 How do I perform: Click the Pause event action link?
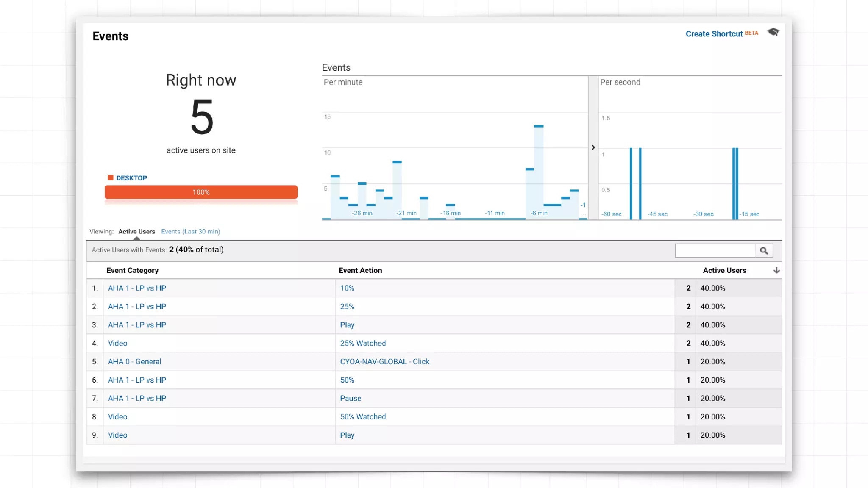(x=351, y=399)
